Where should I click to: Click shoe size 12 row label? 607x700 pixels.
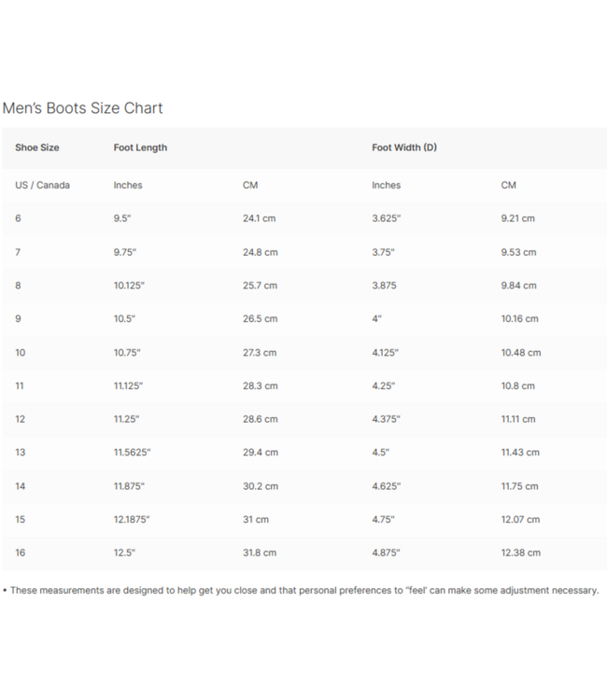20,419
